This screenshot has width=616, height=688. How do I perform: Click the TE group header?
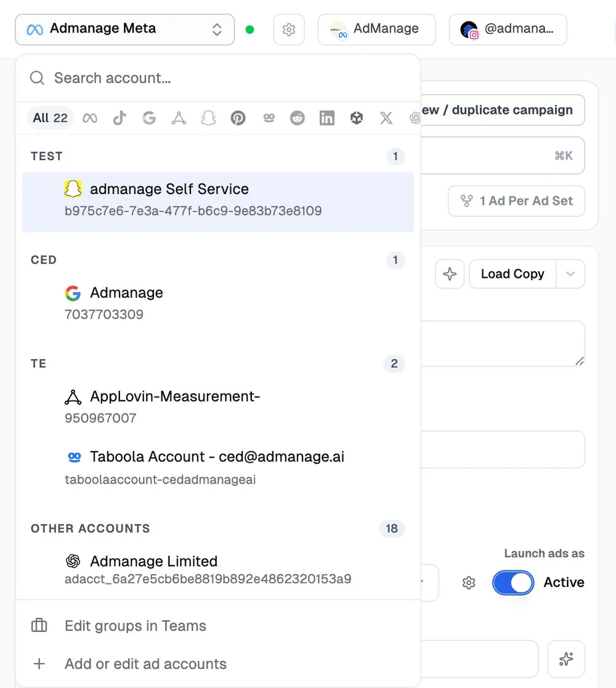(x=38, y=363)
